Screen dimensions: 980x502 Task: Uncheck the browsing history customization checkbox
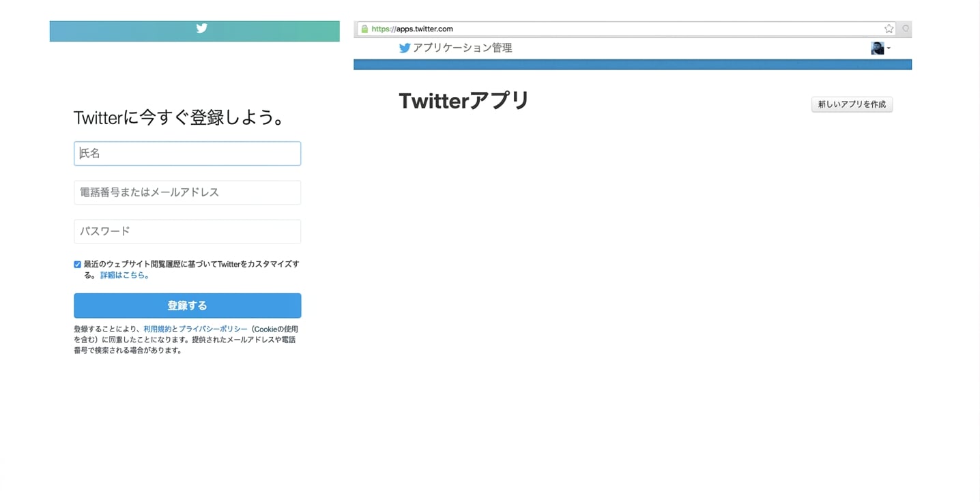[77, 264]
